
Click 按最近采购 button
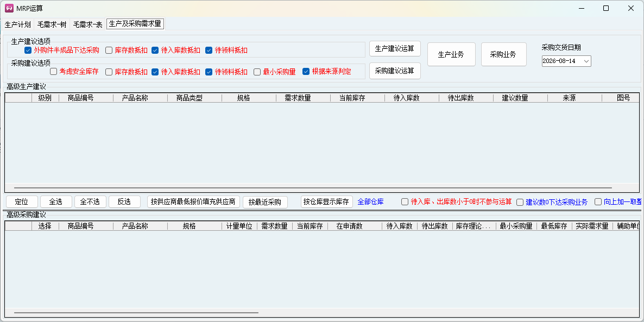(265, 202)
